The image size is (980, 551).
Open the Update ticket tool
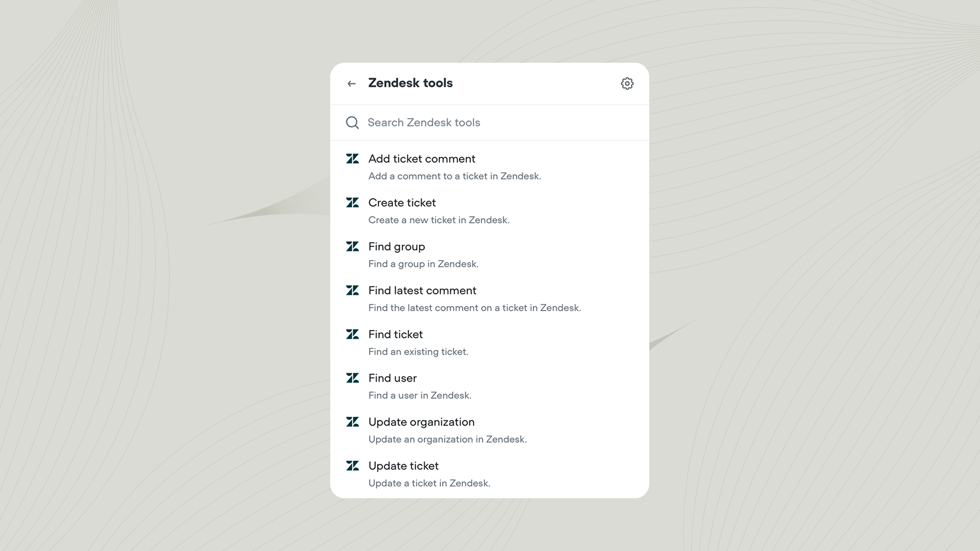(403, 466)
